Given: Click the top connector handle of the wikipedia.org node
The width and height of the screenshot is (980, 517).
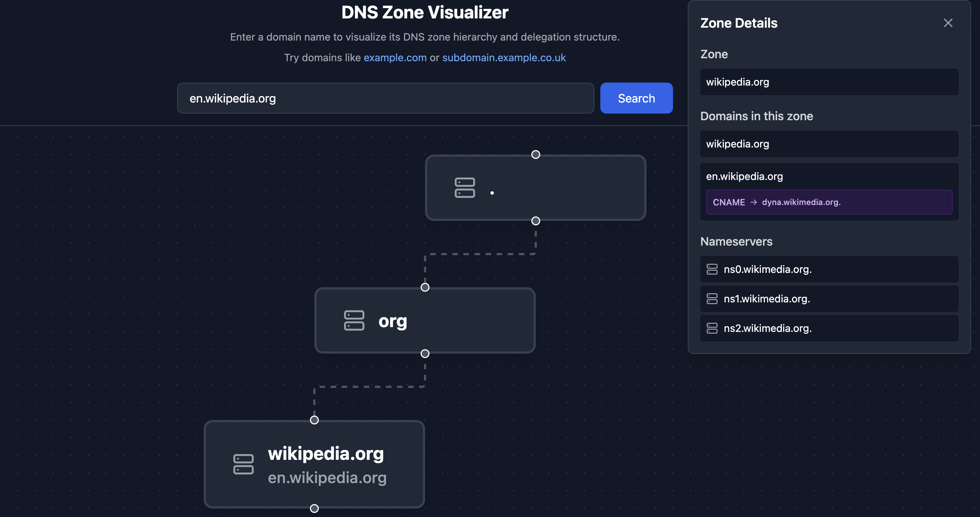Looking at the screenshot, I should coord(314,420).
